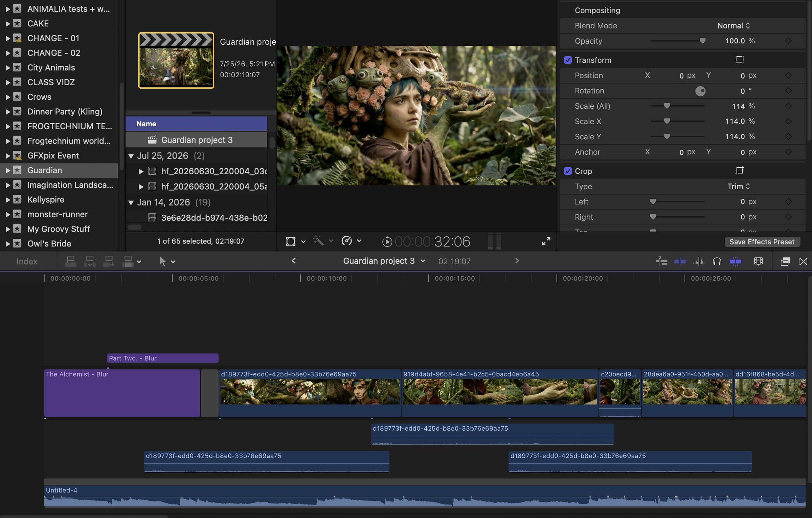Toggle solo headphones icon
Viewport: 812px width, 518px height.
tap(717, 261)
